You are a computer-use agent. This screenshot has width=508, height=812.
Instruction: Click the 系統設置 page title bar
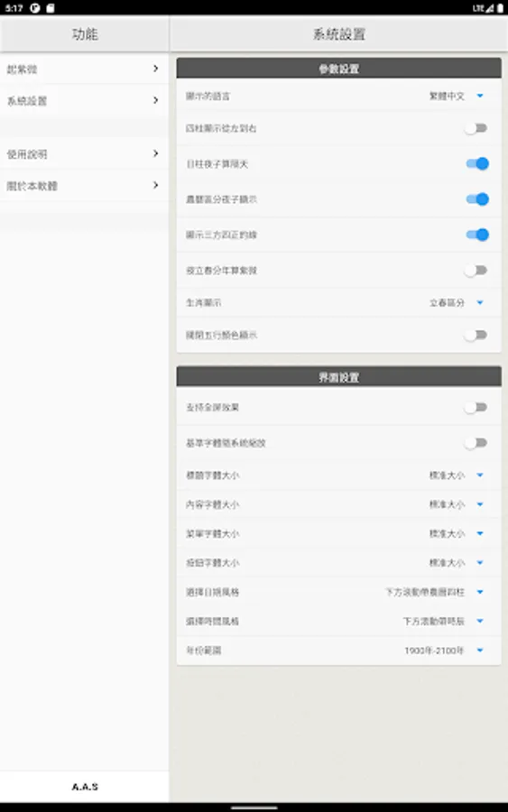point(338,34)
